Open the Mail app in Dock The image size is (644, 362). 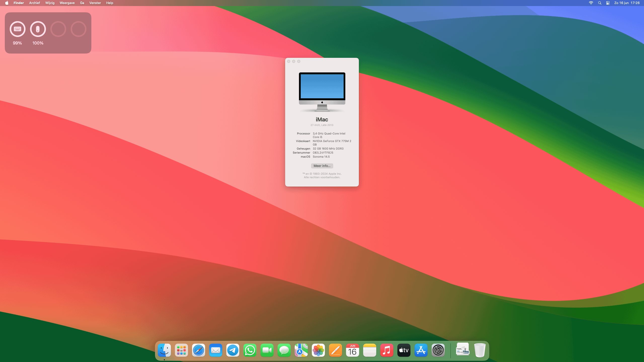point(216,350)
